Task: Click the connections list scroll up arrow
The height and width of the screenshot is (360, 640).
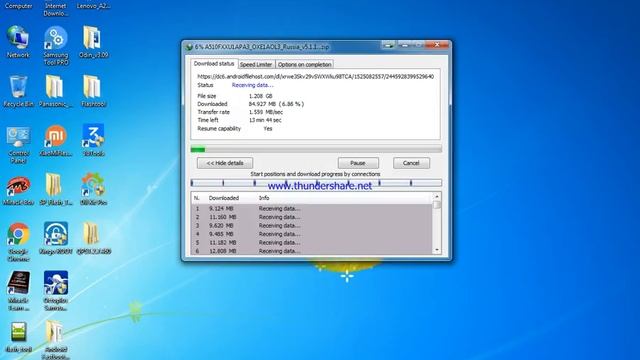Action: [x=437, y=196]
